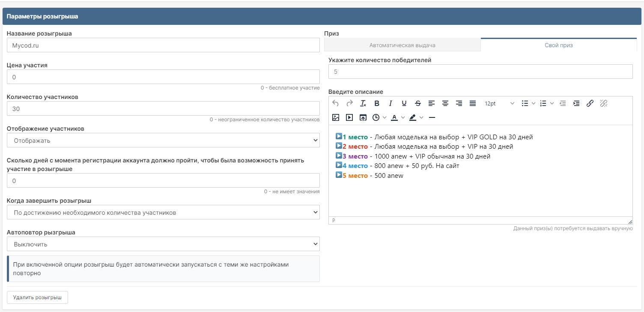The height and width of the screenshot is (312, 644).
Task: Click the insert image icon
Action: point(336,117)
